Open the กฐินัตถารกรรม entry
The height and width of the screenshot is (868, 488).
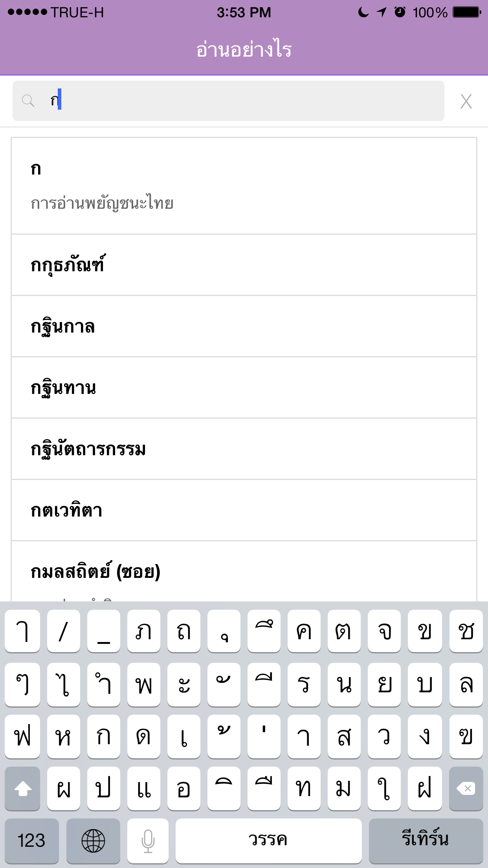click(244, 449)
